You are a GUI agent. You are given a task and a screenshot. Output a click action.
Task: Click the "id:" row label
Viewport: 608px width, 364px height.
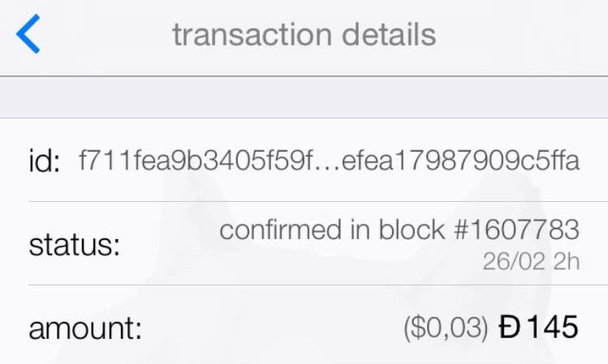(x=44, y=161)
